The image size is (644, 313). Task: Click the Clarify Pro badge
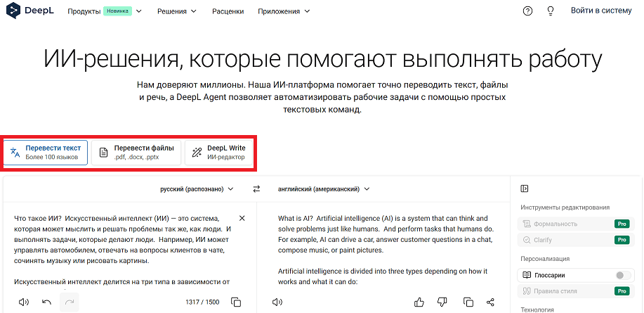(622, 240)
